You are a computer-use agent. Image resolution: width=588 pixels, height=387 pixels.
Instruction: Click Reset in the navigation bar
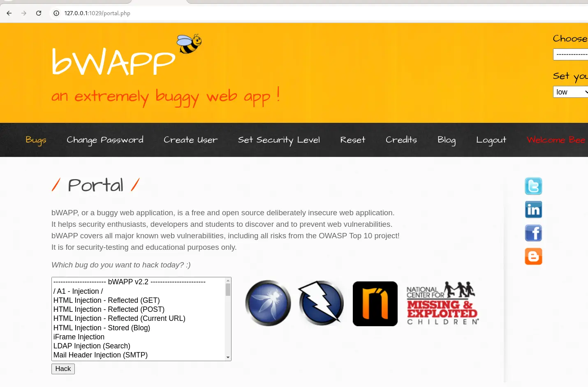[352, 140]
